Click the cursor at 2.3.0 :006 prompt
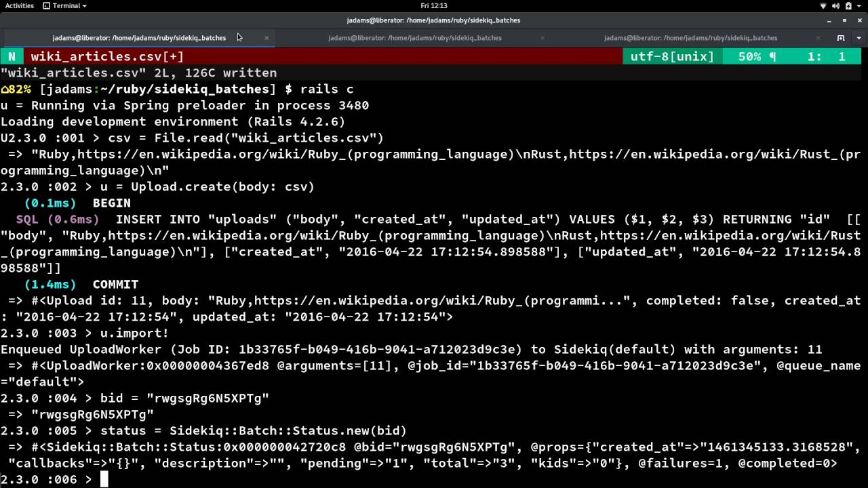 [104, 480]
